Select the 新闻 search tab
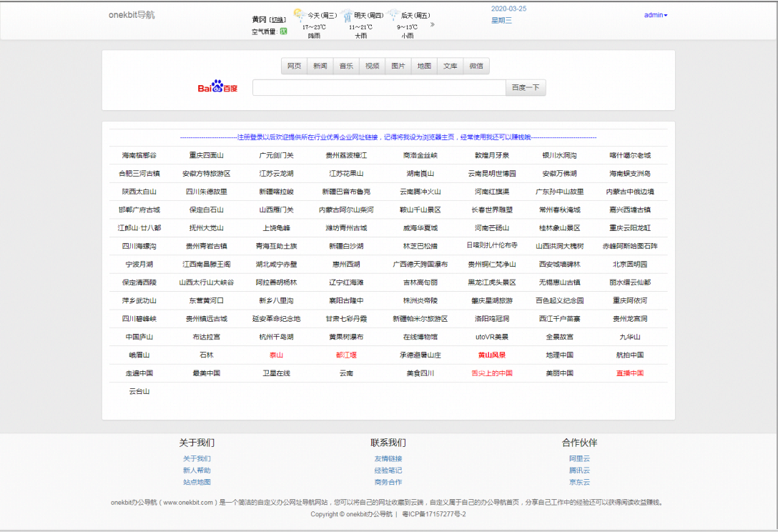 coord(320,66)
